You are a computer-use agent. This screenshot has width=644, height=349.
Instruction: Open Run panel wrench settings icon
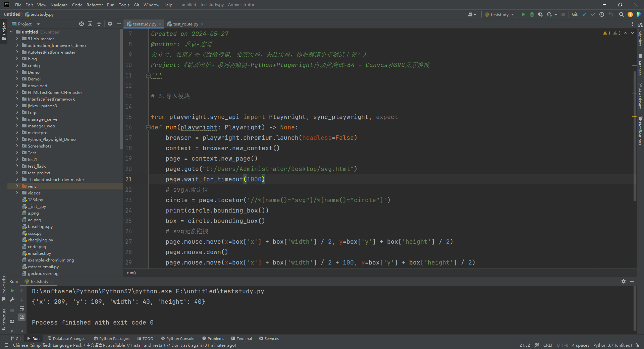(x=12, y=299)
